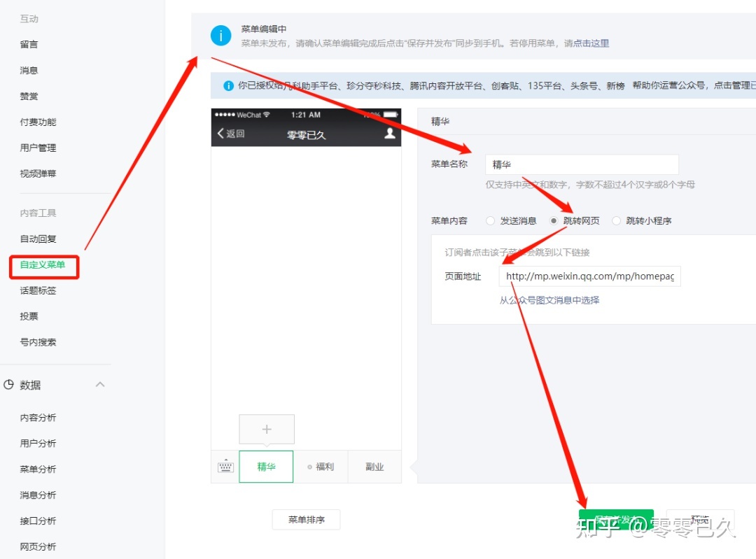
Task: Open 用户管理 in the sidebar
Action: tap(38, 148)
